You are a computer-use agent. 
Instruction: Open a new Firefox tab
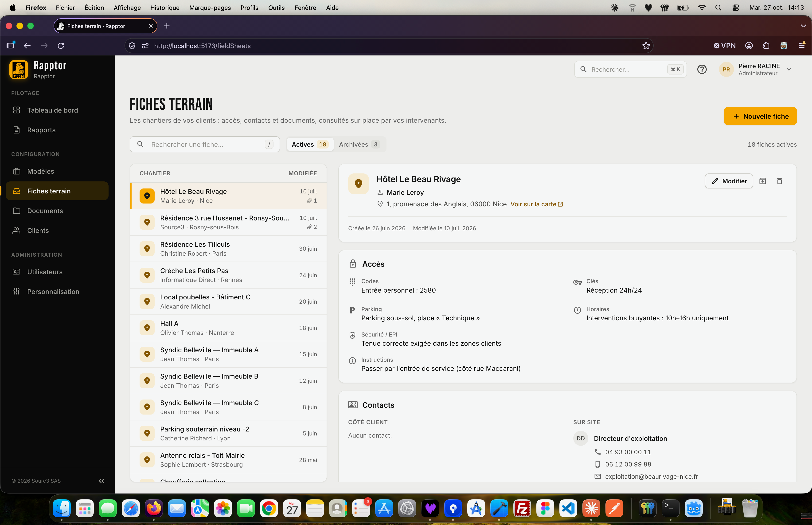[167, 26]
